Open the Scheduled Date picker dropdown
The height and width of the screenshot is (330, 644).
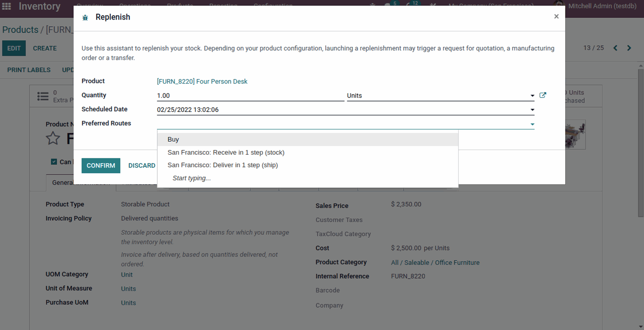point(532,110)
